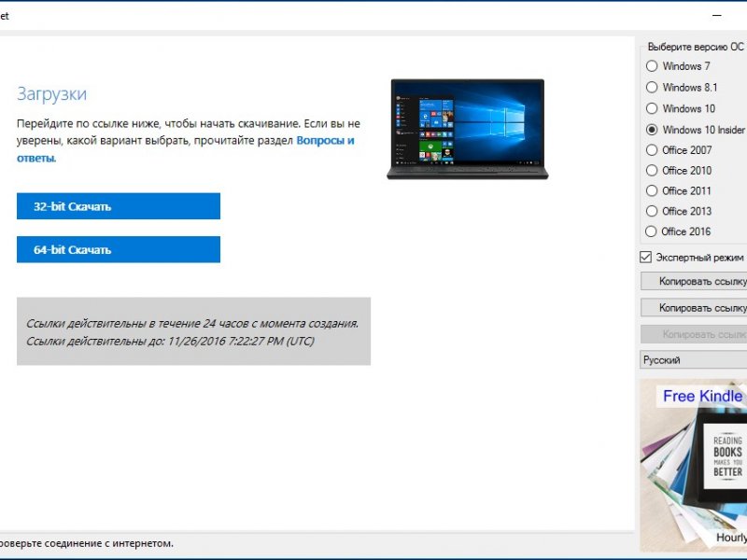Click the line about links valid 24 часов
This screenshot has height=560, width=747.
192,323
